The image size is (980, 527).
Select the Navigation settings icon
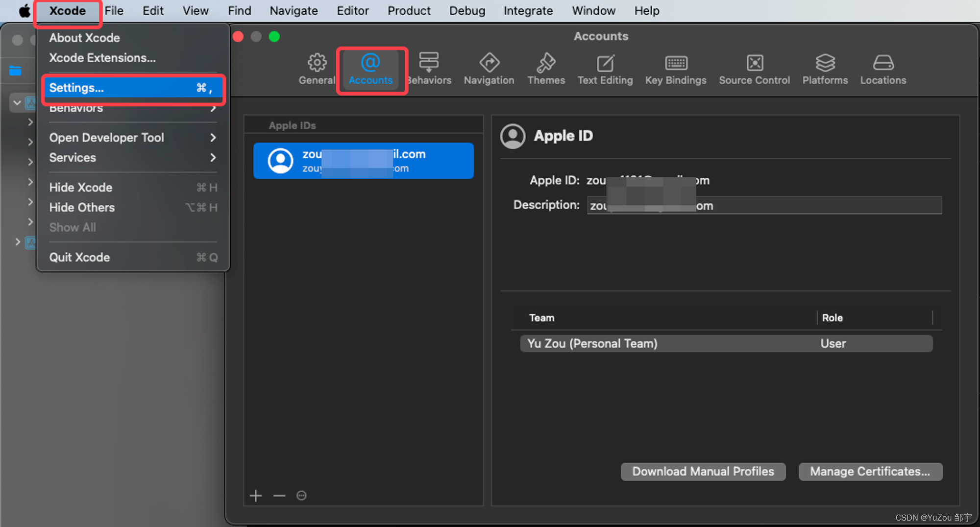pyautogui.click(x=489, y=69)
